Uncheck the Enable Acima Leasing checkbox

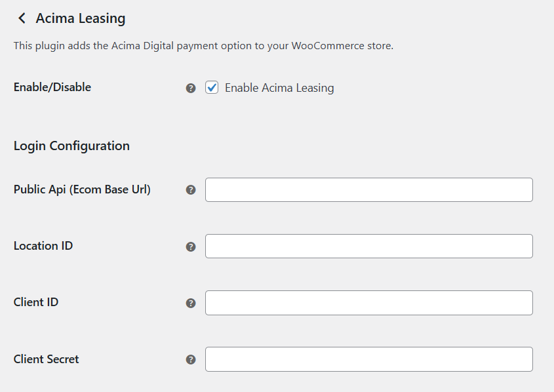point(212,88)
